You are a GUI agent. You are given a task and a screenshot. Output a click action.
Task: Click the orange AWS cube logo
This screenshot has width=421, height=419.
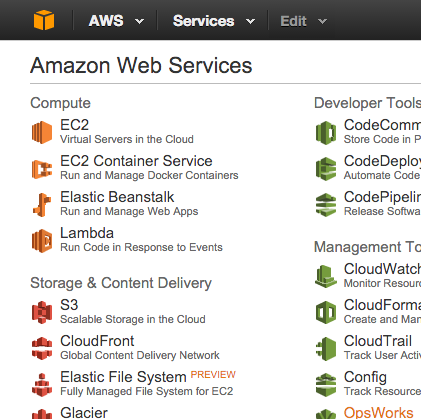pyautogui.click(x=44, y=20)
